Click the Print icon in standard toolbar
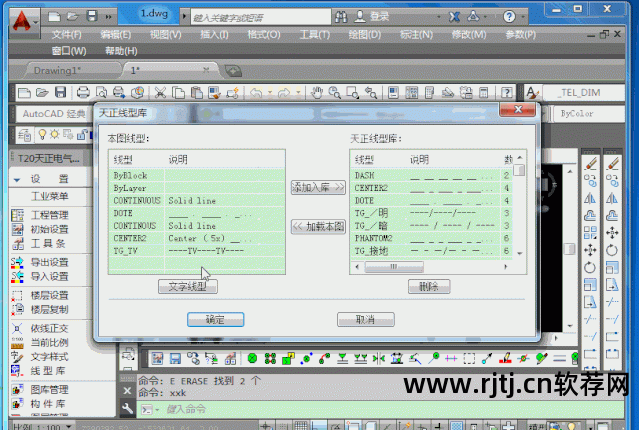 [x=83, y=93]
